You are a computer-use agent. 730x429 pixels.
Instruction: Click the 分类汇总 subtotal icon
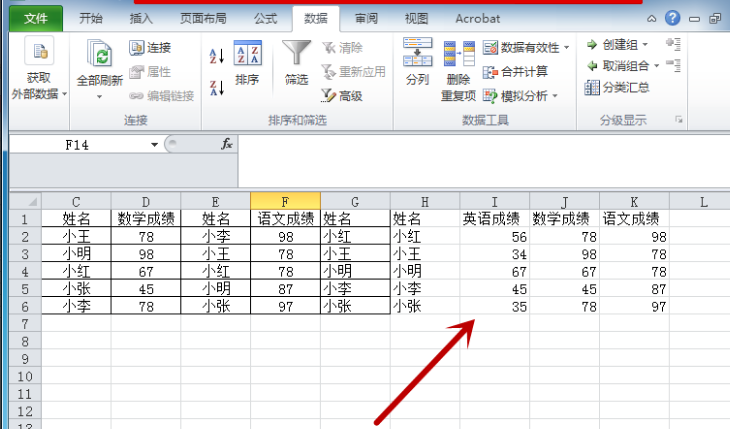[592, 87]
